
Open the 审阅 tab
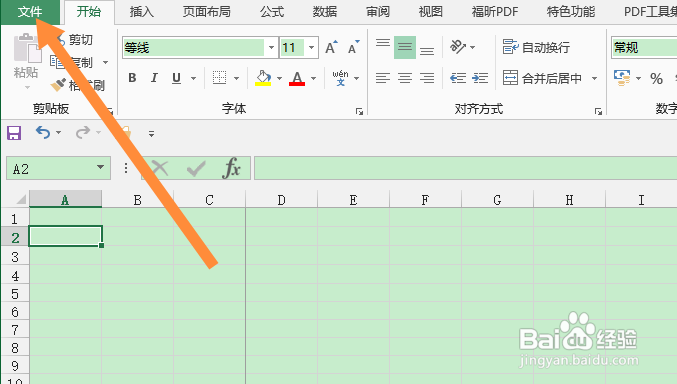[378, 12]
